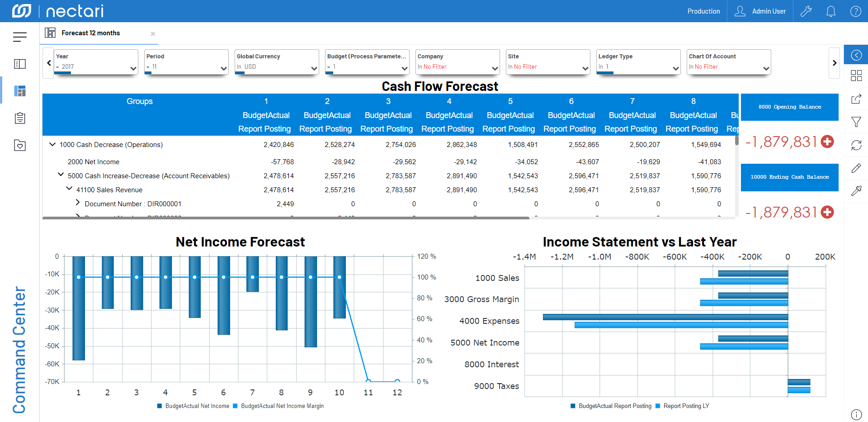The width and height of the screenshot is (868, 422).
Task: Click the Cash Flow horizontal scrollbar
Action: 286,218
